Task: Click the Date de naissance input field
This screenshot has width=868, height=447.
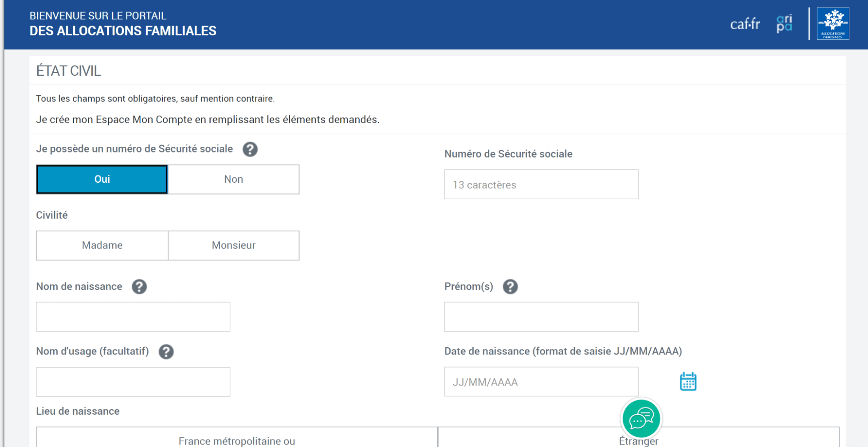Action: [541, 382]
